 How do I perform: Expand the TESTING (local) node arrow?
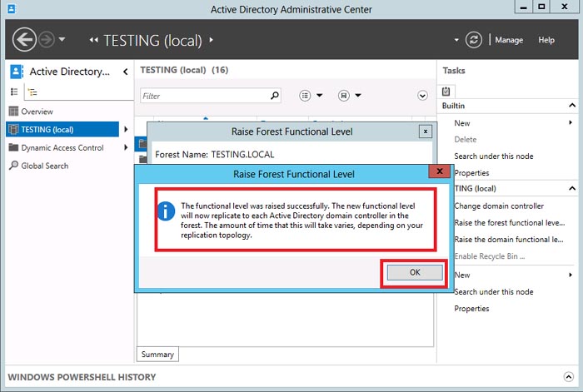point(126,129)
